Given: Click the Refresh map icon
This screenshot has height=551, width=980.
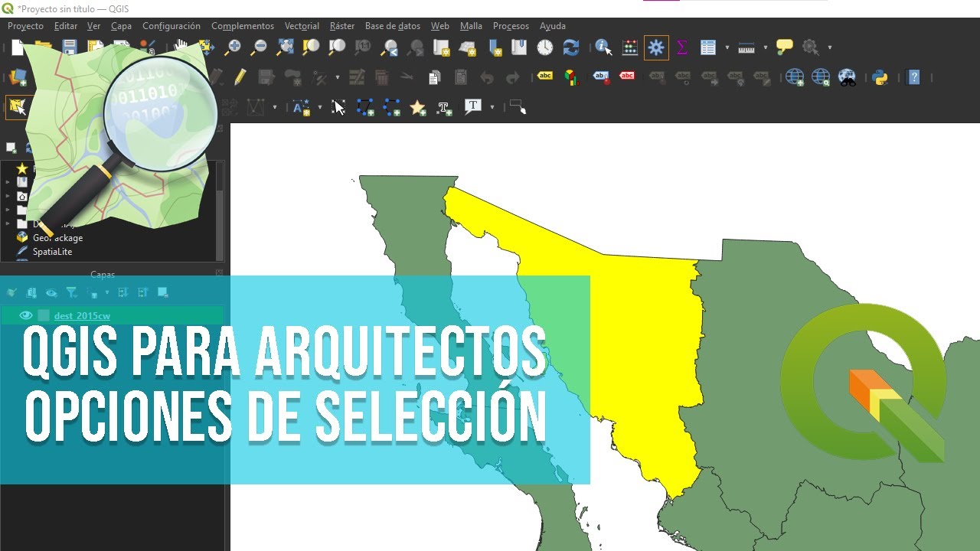Looking at the screenshot, I should click(571, 47).
